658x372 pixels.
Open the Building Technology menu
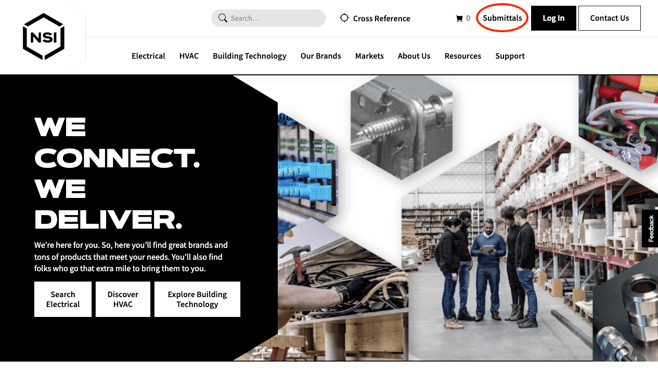tap(249, 56)
